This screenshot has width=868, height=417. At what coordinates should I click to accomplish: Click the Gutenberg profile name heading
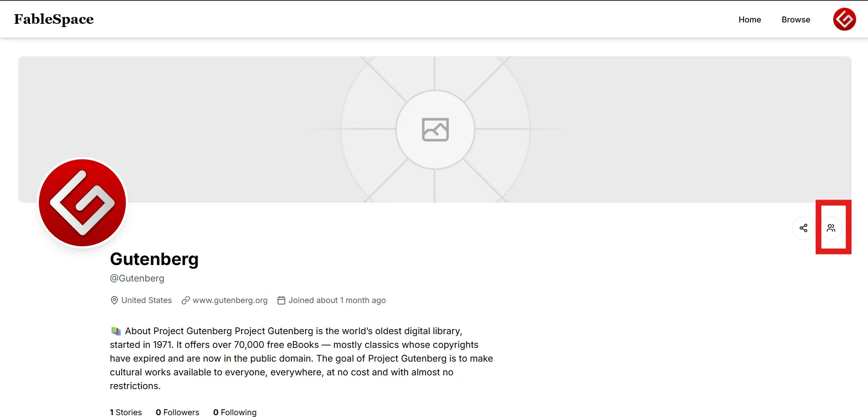point(154,259)
